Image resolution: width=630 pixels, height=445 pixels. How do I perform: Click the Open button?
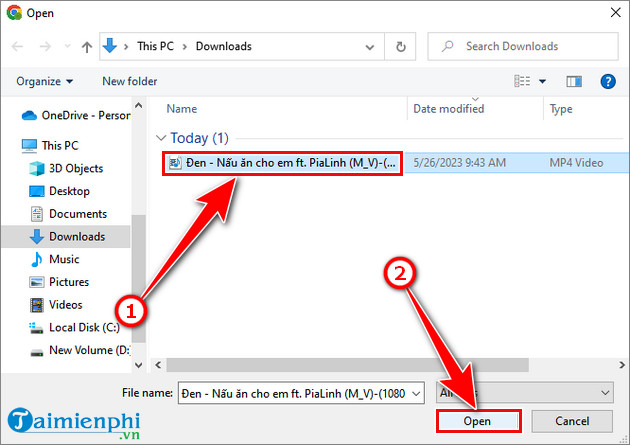[478, 421]
